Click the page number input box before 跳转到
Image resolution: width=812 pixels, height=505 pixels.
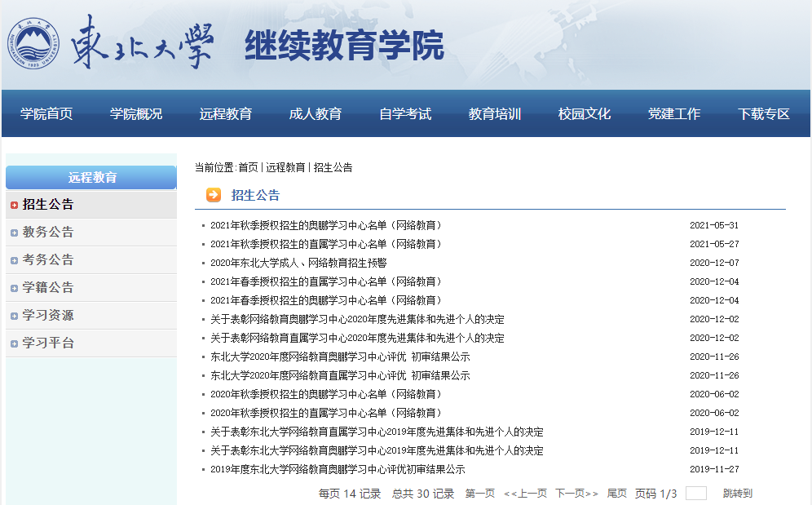[697, 494]
